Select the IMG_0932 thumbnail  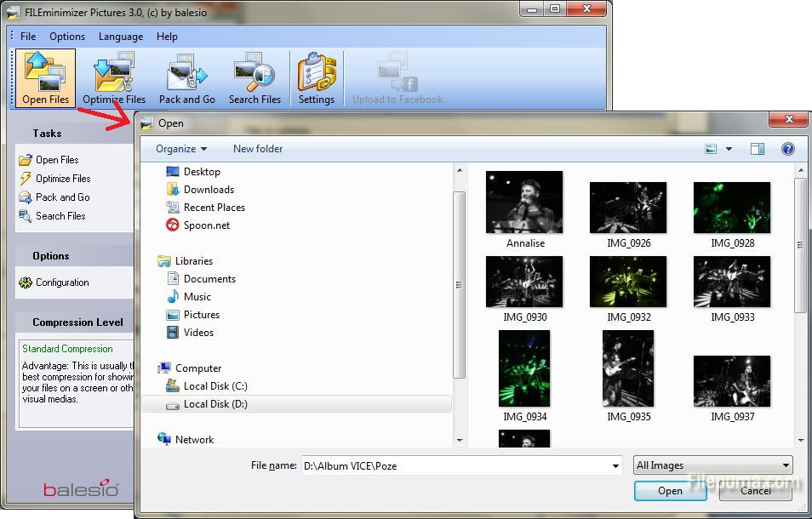click(x=628, y=282)
